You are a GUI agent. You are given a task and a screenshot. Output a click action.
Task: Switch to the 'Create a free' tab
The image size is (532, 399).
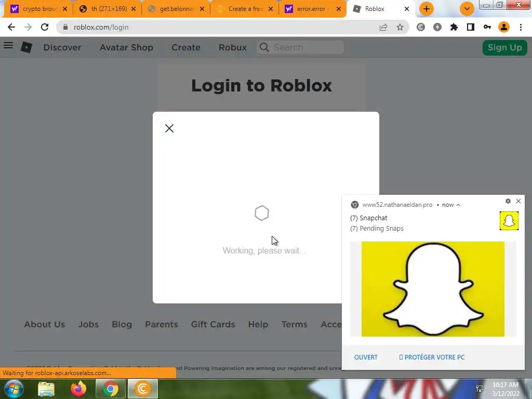[243, 9]
